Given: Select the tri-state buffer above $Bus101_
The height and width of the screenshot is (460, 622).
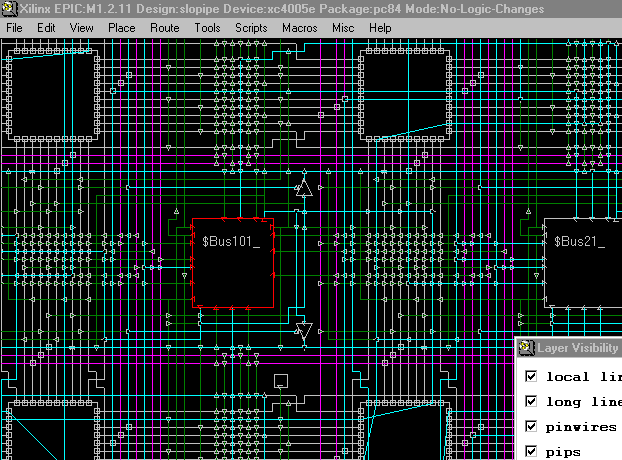Looking at the screenshot, I should (304, 188).
